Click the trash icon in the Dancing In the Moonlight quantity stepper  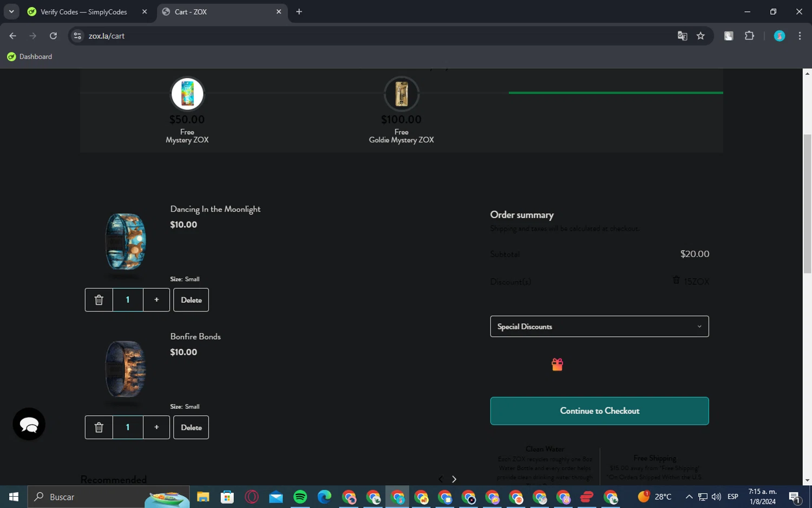[x=99, y=300]
